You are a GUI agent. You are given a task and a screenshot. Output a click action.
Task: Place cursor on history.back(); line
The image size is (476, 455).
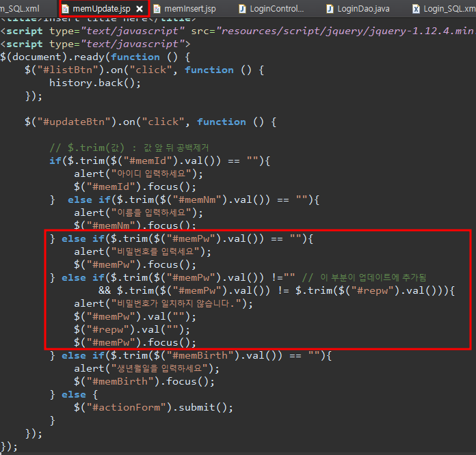point(95,83)
